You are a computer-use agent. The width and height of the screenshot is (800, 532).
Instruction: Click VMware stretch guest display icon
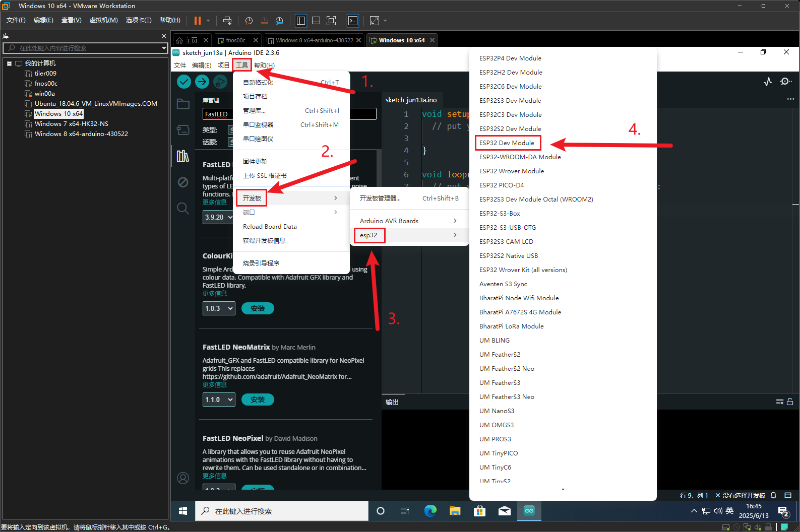(375, 21)
